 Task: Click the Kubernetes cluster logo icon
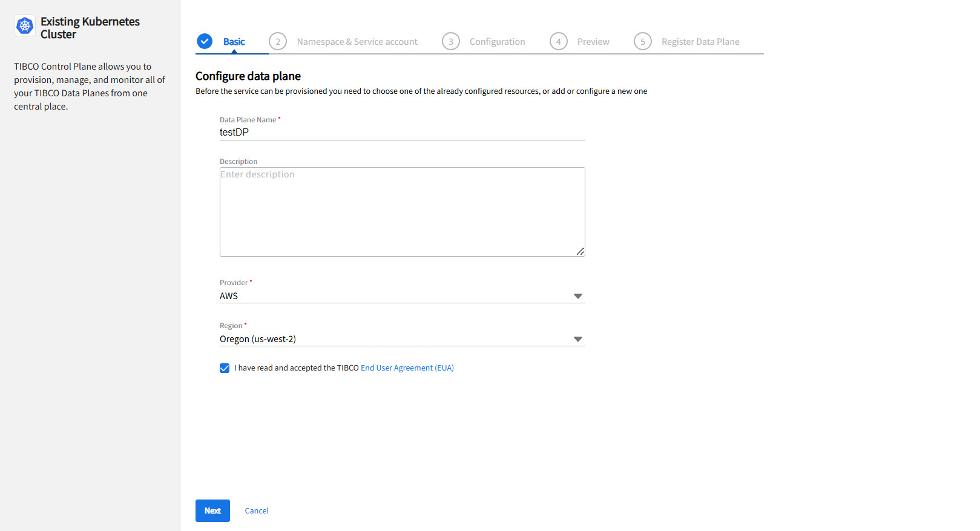pyautogui.click(x=25, y=25)
